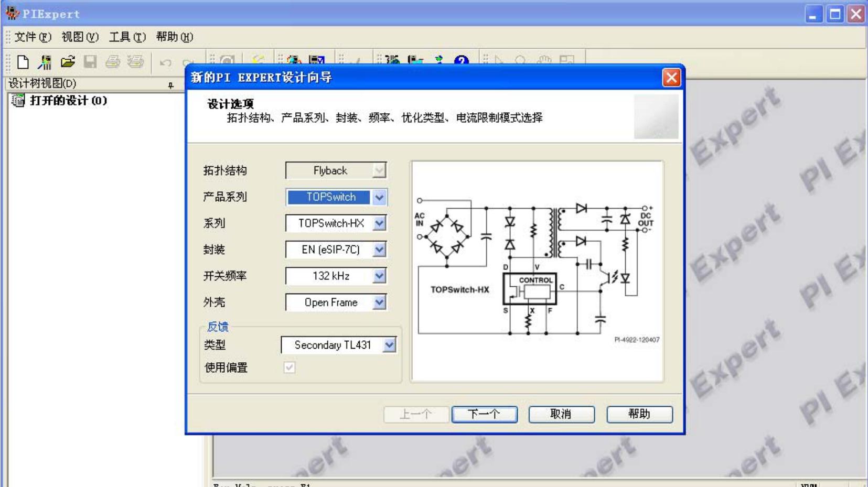This screenshot has height=487, width=868.
Task: Maximize the PIExpert main window
Action: [x=834, y=14]
